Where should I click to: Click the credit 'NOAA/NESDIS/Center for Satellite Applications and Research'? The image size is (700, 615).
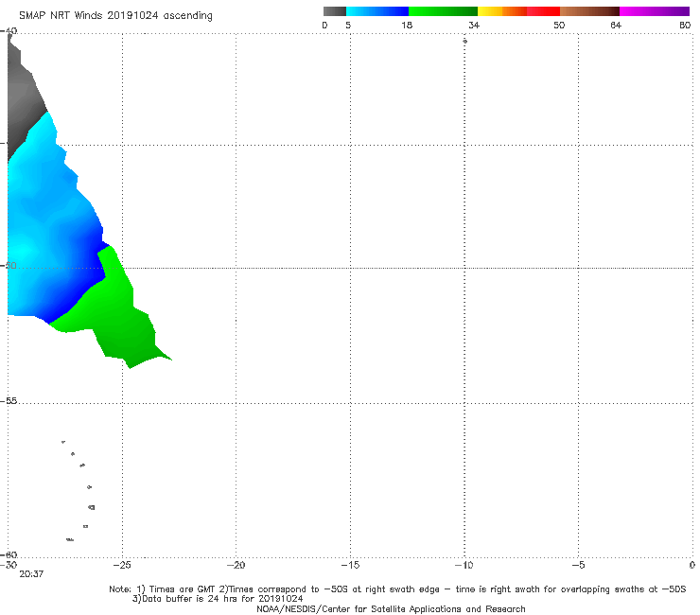(x=391, y=608)
